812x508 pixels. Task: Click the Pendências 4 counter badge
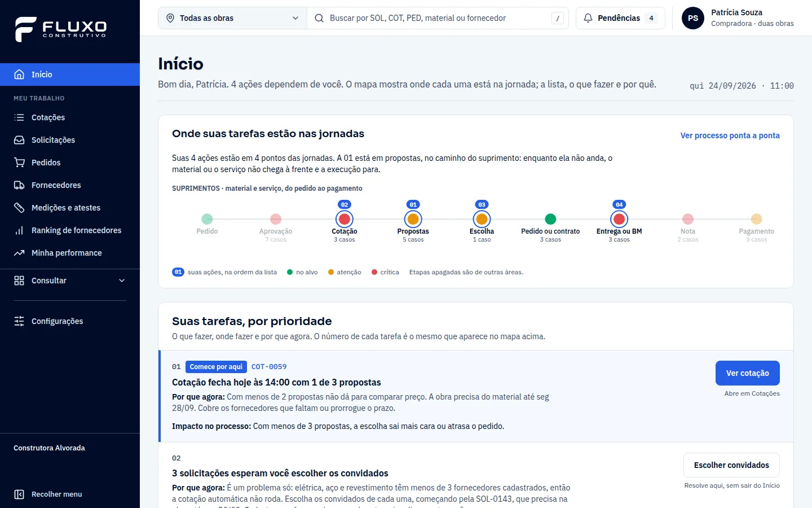point(651,18)
